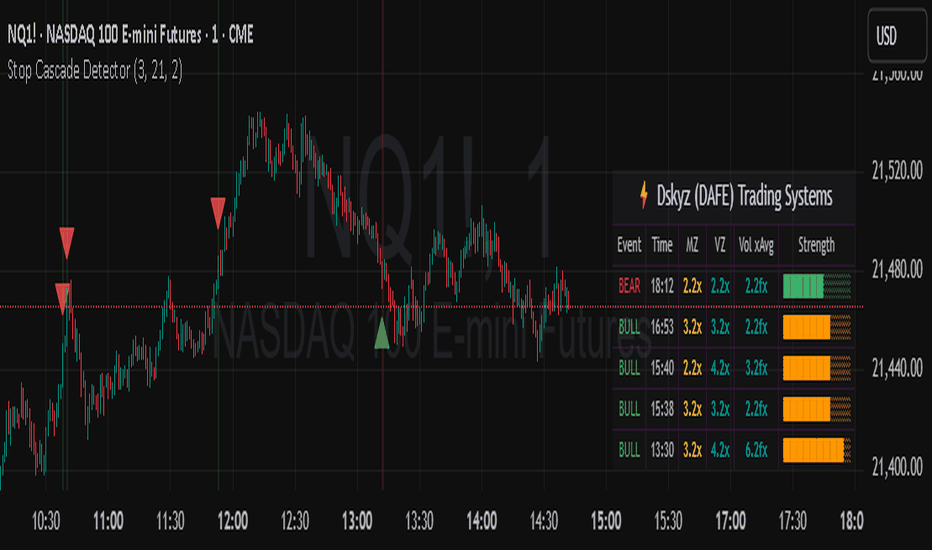Screen dimensions: 932x550
Task: Click the 17:30 time axis label
Action: pos(792,521)
